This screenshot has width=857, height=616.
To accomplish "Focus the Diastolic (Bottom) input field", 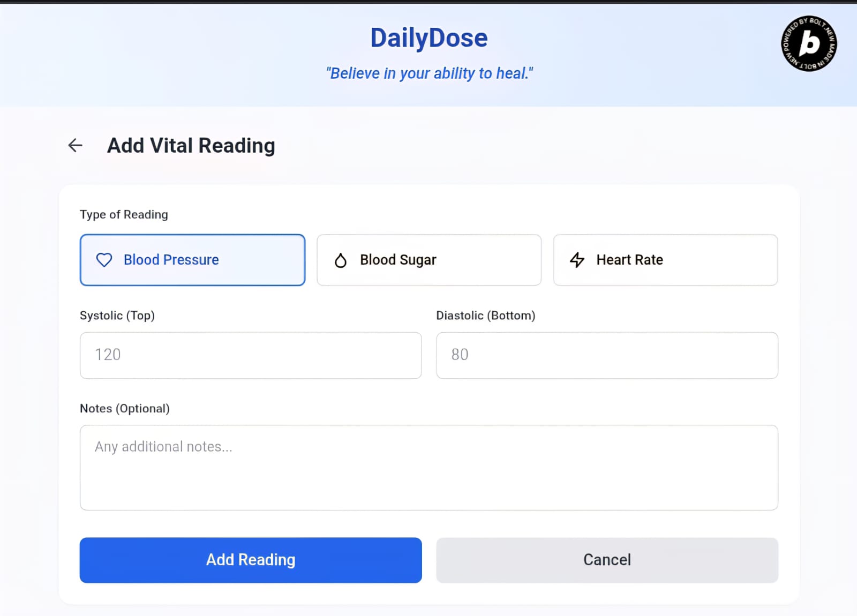I will pos(607,355).
